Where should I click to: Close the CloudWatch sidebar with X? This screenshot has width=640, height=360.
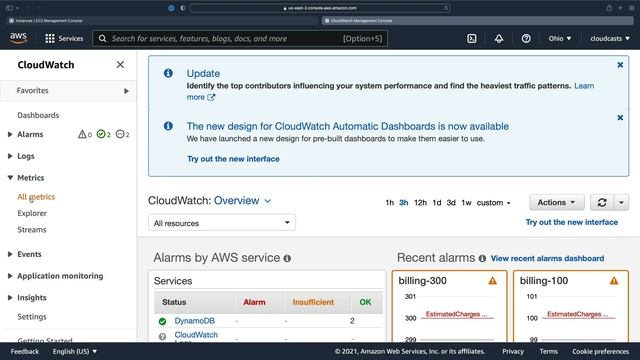pos(120,64)
